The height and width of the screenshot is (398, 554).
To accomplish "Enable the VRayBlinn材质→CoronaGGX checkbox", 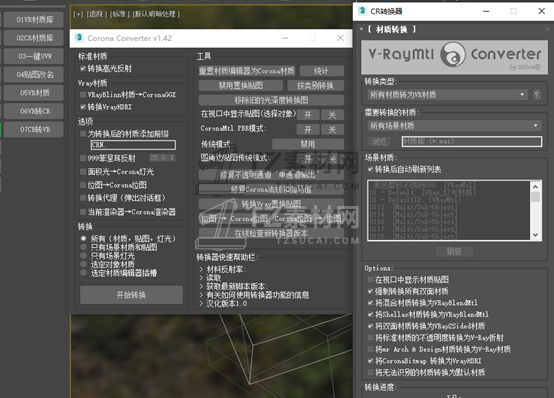I will (83, 94).
